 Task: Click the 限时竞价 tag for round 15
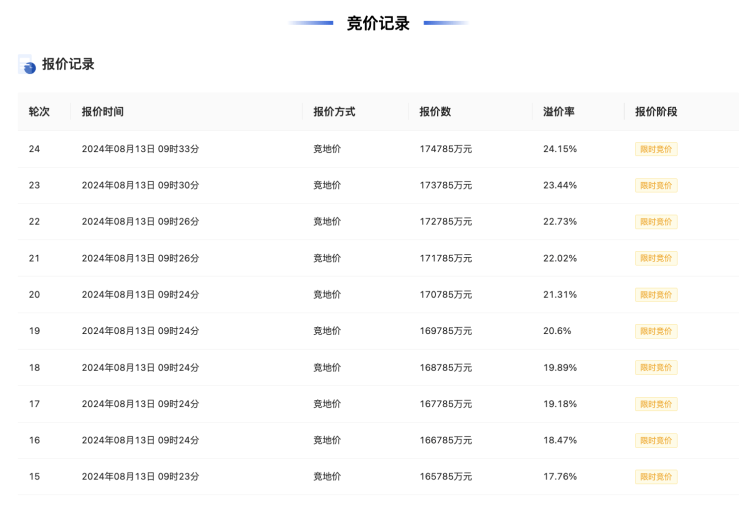pyautogui.click(x=656, y=477)
